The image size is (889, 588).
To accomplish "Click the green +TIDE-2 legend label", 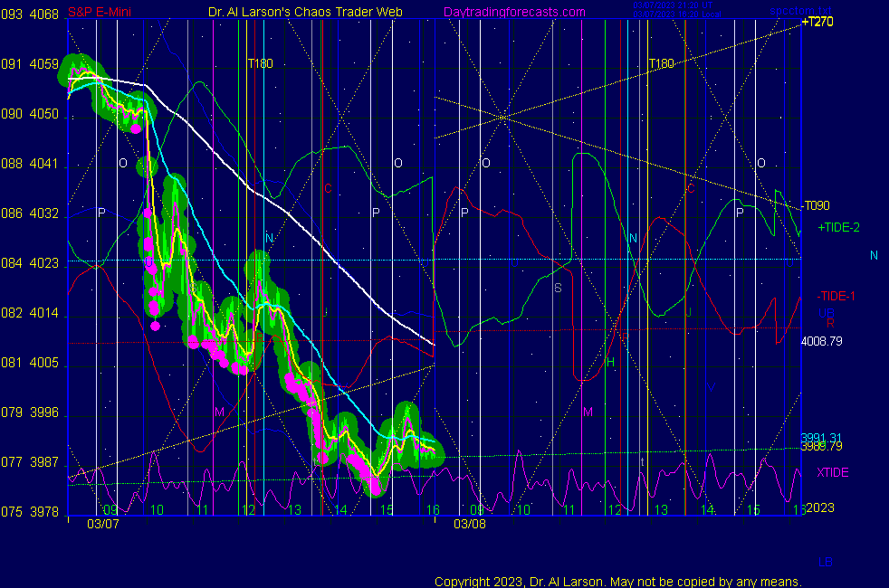I will (x=838, y=227).
